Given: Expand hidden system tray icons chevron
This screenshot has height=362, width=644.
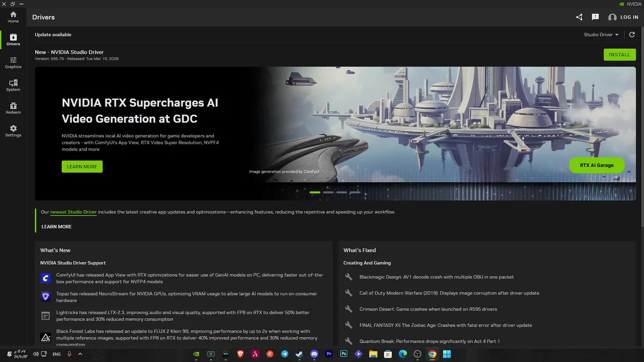Looking at the screenshot, I should [80, 354].
